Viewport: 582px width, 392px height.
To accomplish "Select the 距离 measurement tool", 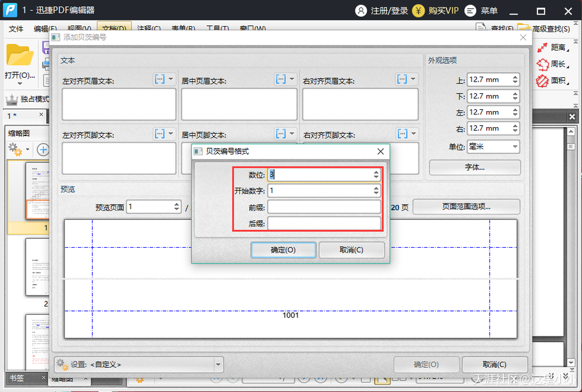I will tap(542, 47).
